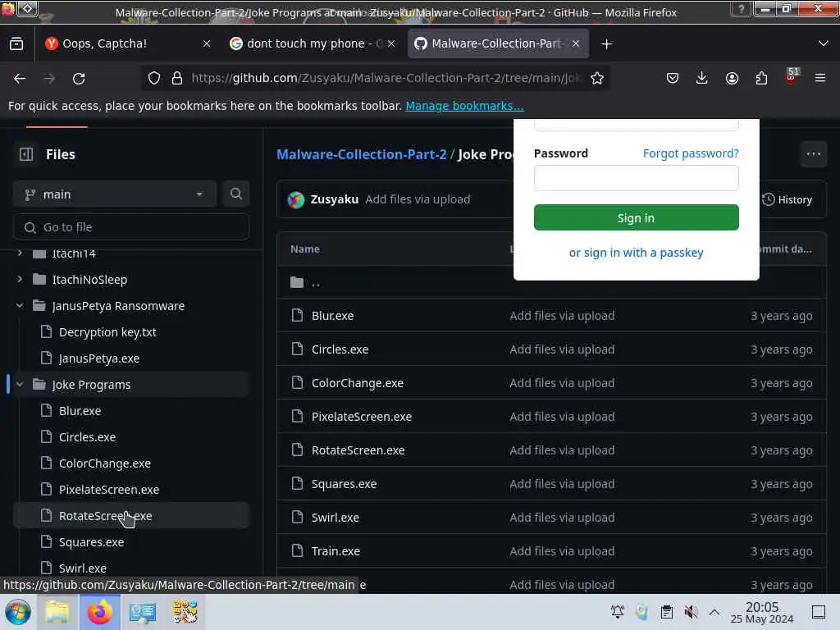This screenshot has height=630, width=840.
Task: Open Firefox downloads panel
Action: [x=702, y=78]
